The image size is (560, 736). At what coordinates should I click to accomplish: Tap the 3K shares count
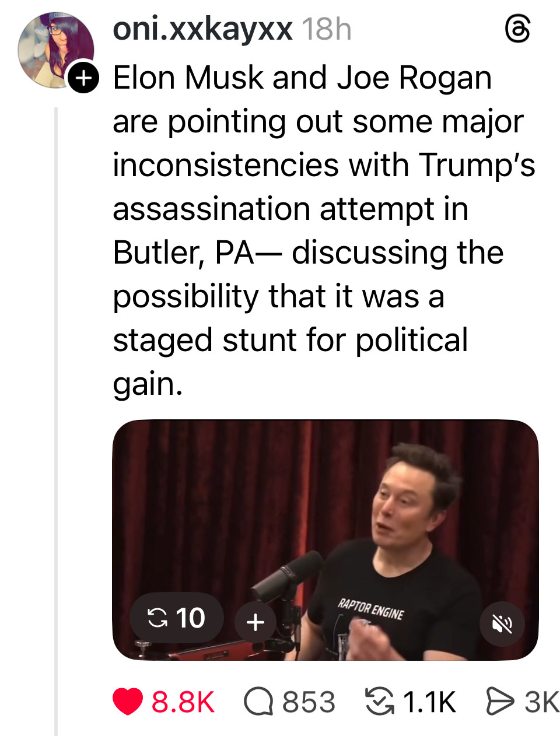(541, 702)
